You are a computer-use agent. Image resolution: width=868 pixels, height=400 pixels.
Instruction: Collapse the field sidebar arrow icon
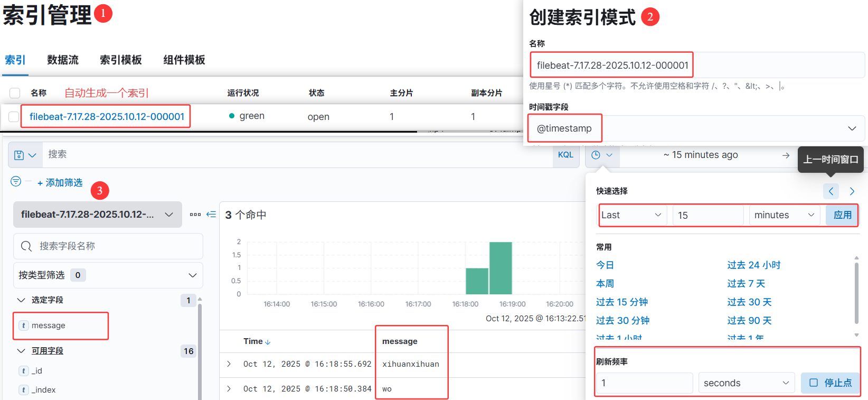pos(211,214)
